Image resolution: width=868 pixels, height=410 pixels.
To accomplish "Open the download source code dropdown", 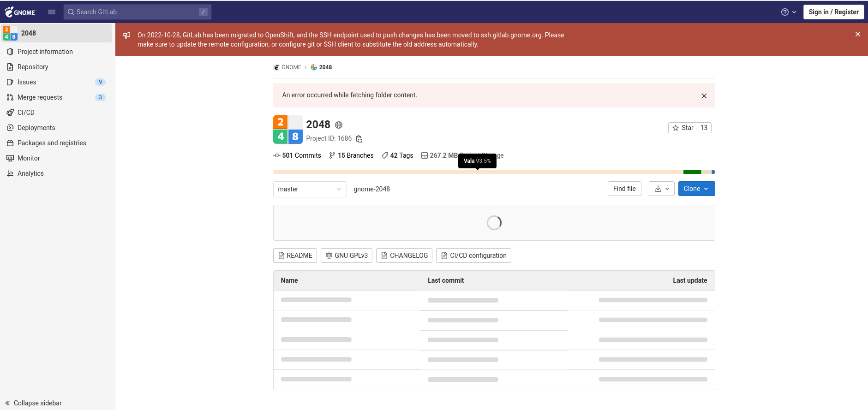I will pyautogui.click(x=662, y=189).
